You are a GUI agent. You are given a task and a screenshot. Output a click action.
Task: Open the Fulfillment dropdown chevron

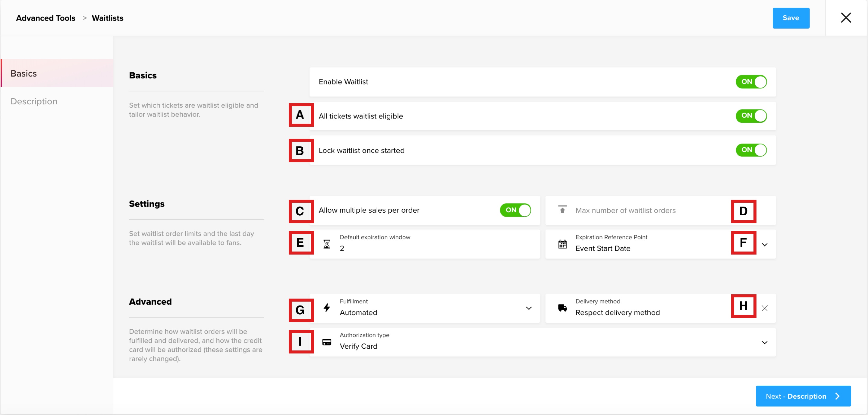tap(529, 308)
